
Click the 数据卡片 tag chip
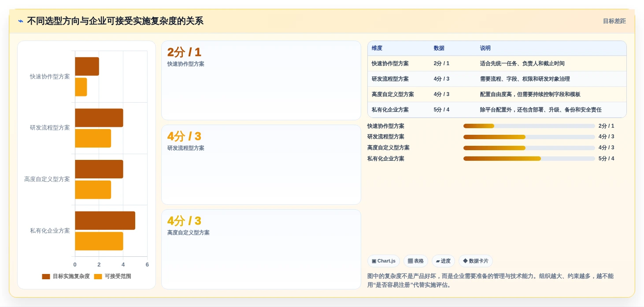tap(476, 261)
